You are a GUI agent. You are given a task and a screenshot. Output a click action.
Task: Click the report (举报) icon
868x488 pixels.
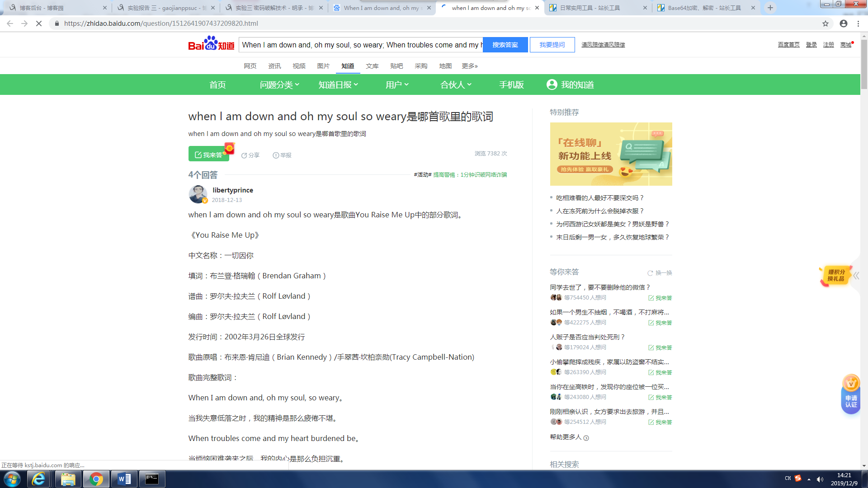pyautogui.click(x=276, y=155)
